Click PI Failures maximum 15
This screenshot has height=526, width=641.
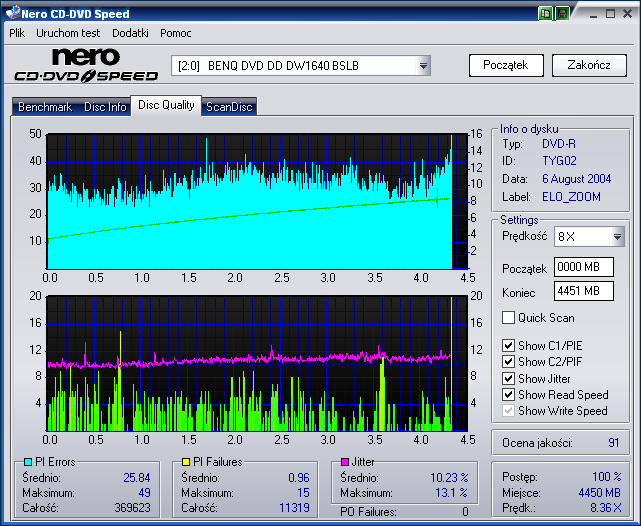(x=303, y=492)
